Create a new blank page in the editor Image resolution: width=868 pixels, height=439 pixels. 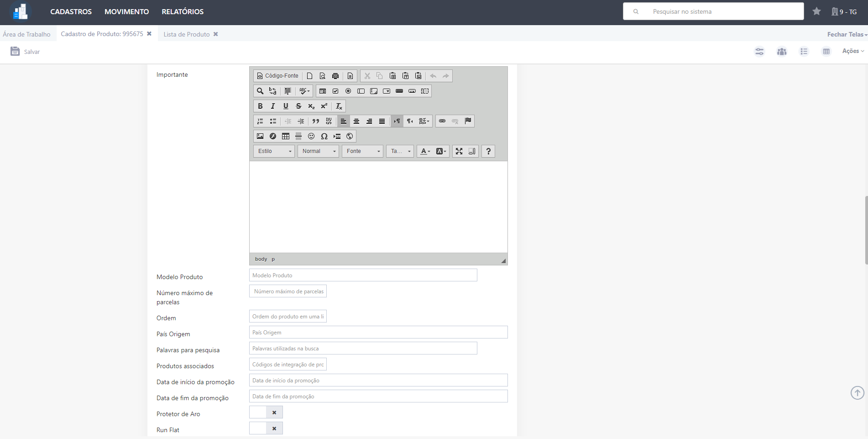click(x=310, y=76)
